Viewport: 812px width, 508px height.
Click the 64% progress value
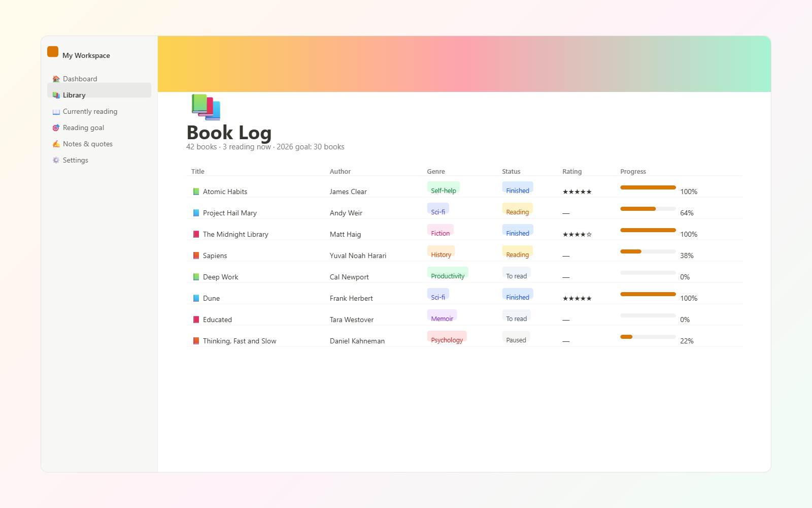687,213
